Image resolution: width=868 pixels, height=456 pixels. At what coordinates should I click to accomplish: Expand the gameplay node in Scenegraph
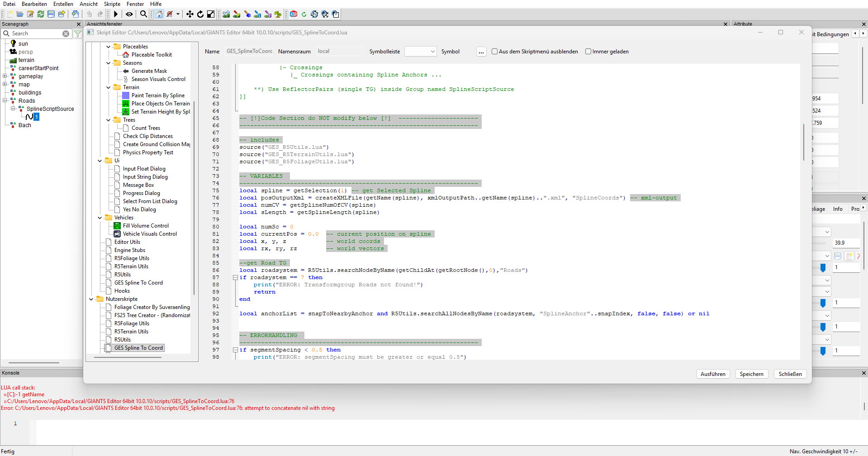[x=5, y=76]
